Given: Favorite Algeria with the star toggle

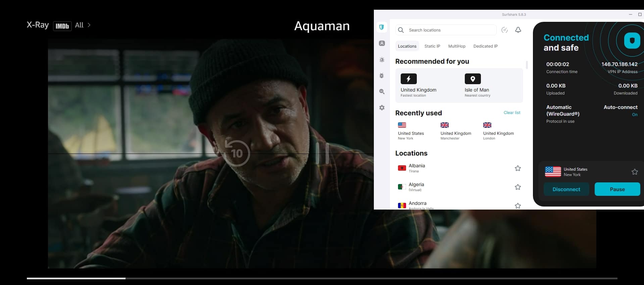Looking at the screenshot, I should (x=518, y=187).
